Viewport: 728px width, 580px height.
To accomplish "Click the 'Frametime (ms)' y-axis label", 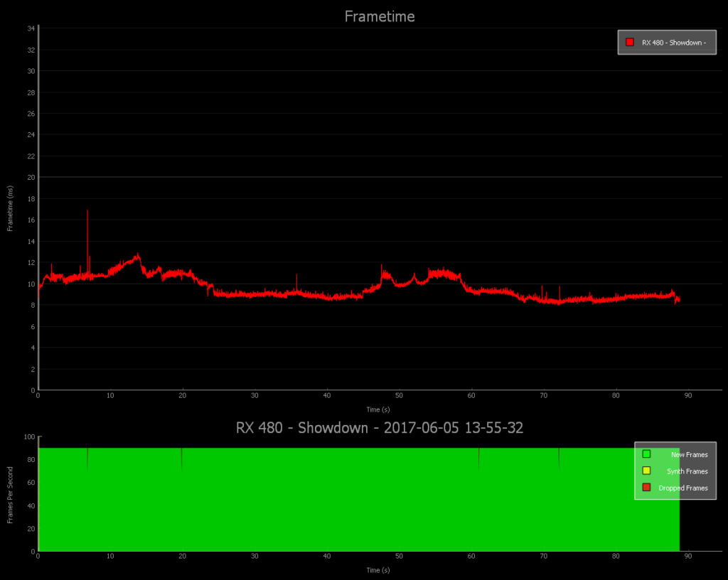I will point(11,208).
